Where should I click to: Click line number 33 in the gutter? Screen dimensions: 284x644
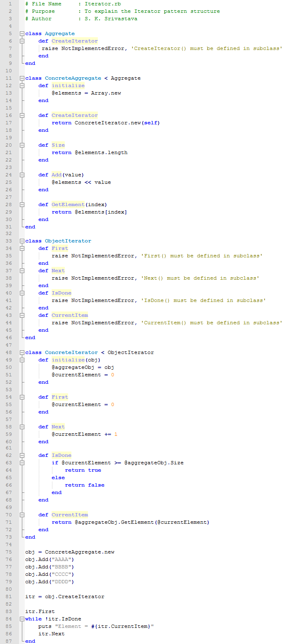pos(9,241)
